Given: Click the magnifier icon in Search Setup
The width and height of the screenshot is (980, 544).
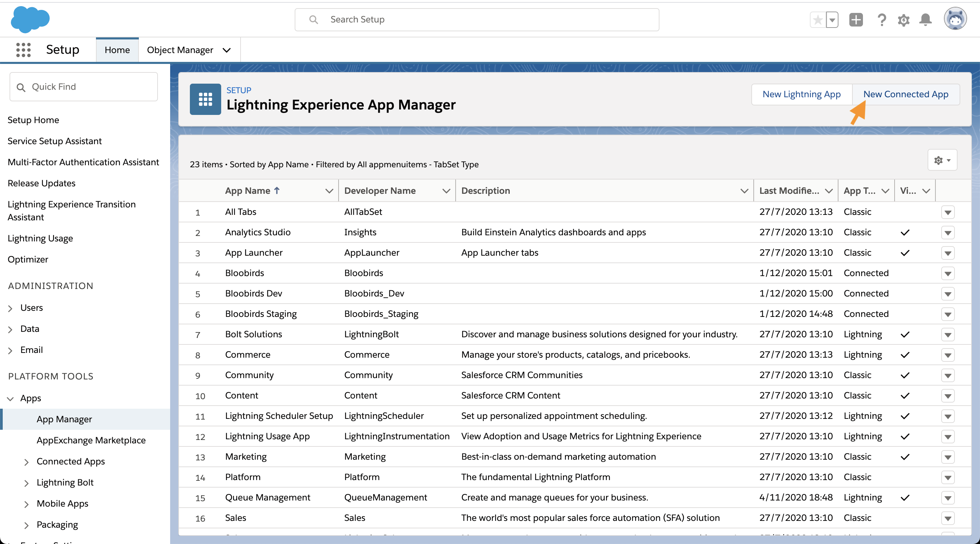Looking at the screenshot, I should [x=313, y=19].
